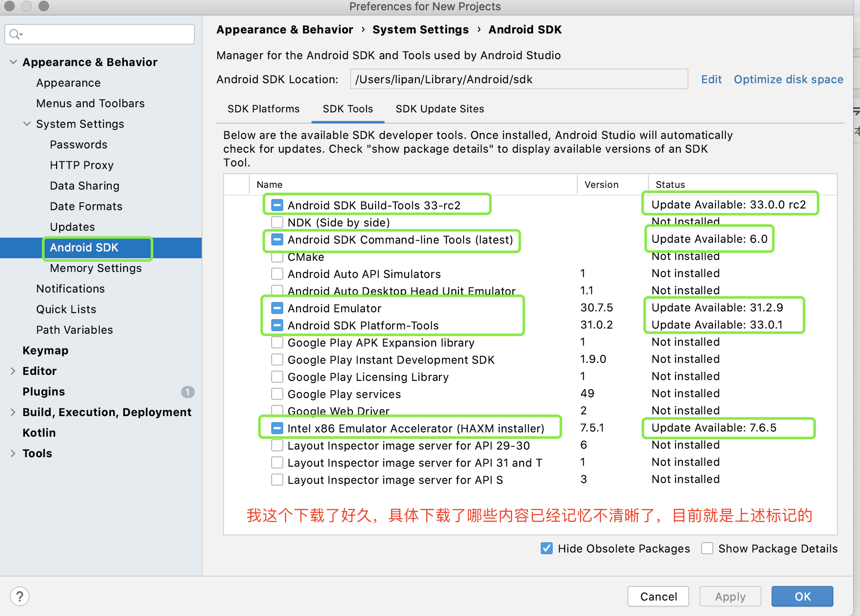Check Layout Inspector for API 29-30

277,445
